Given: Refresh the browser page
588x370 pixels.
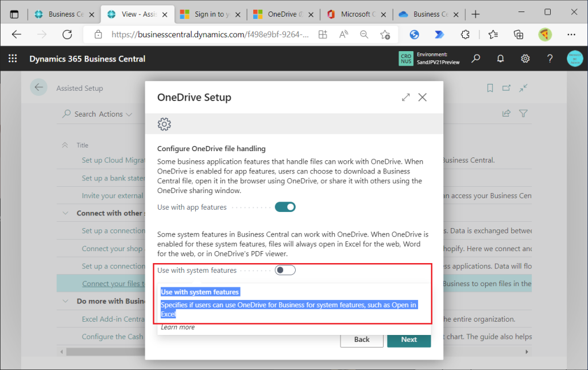Looking at the screenshot, I should pyautogui.click(x=67, y=34).
